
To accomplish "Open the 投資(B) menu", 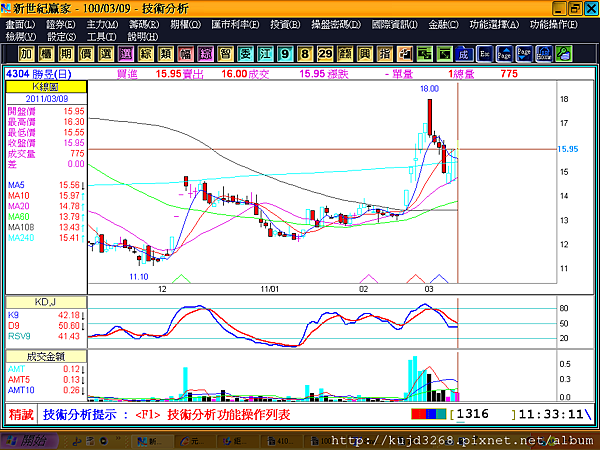I will (x=285, y=24).
